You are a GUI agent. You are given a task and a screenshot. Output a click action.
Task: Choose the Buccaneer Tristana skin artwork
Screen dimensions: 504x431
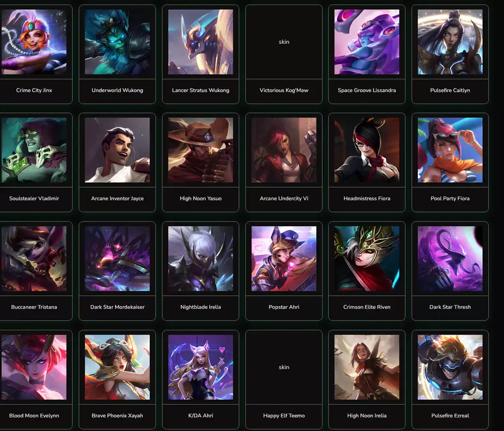coord(34,259)
